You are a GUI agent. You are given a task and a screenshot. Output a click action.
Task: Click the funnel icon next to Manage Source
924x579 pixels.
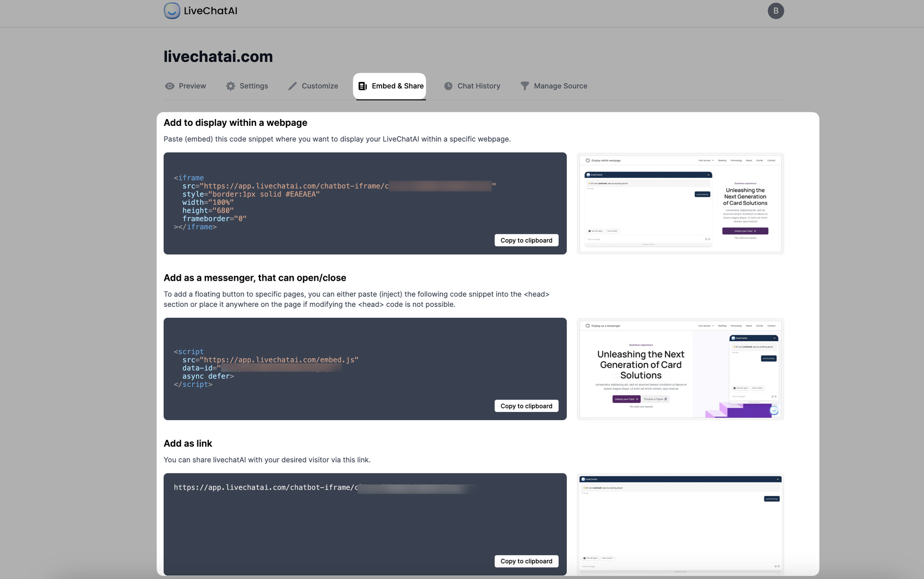tap(524, 86)
